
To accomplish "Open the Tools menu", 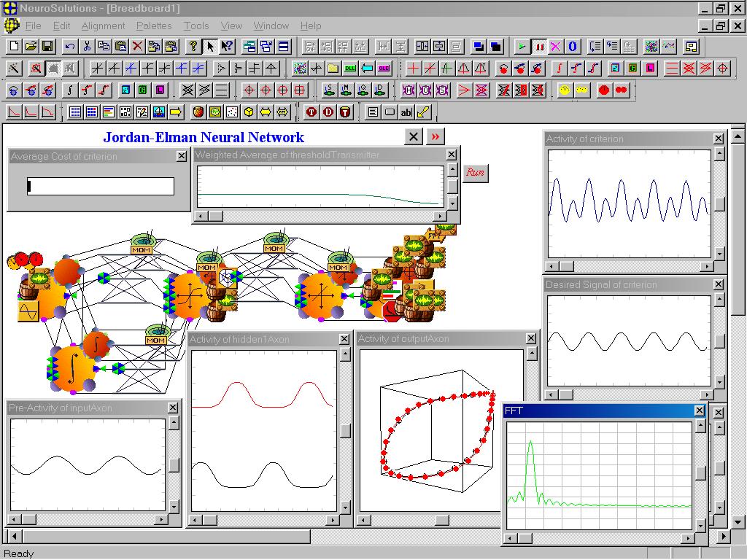I will [196, 26].
